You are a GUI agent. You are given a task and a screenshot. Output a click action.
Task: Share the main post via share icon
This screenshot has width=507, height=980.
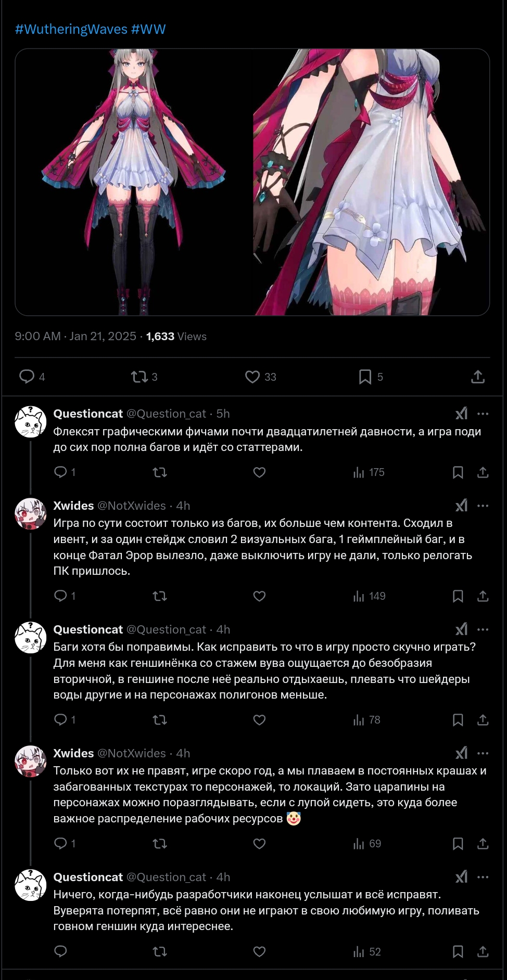tap(478, 377)
